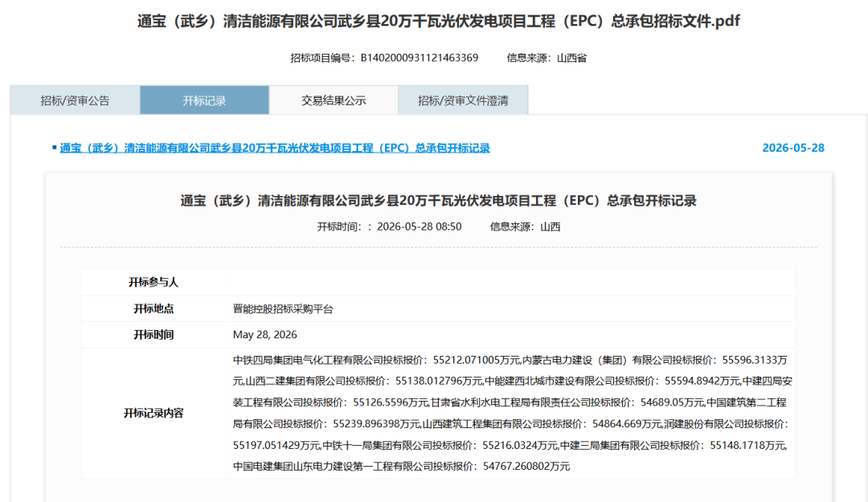
Task: Click the 信息来源：山西 text in the card
Action: (525, 227)
